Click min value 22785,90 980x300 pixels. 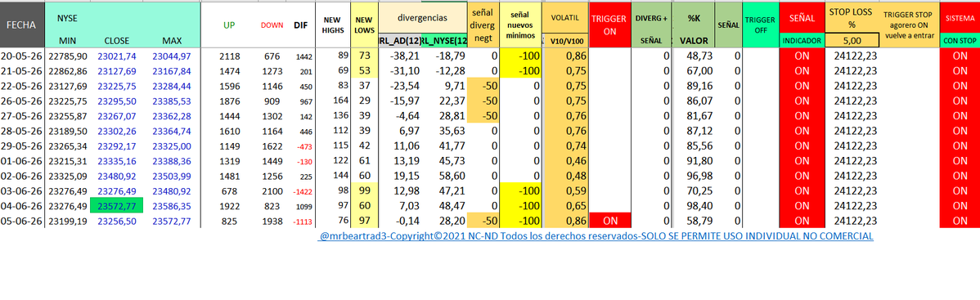(67, 56)
